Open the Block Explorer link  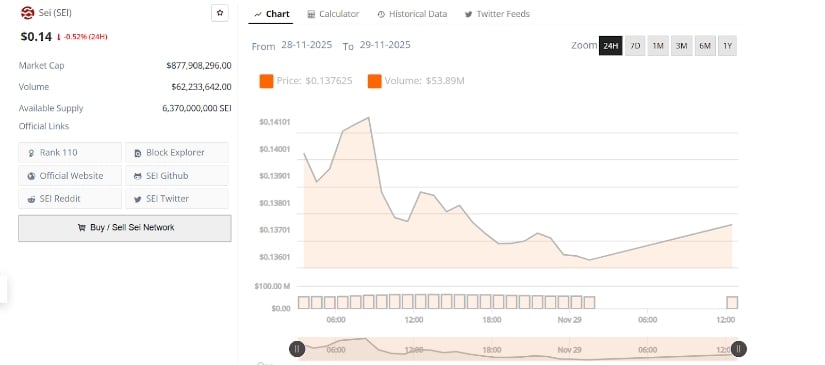(177, 153)
